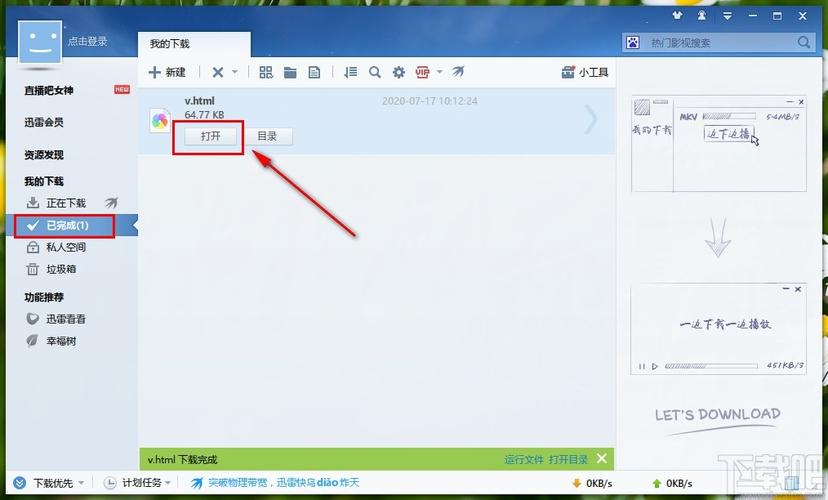
Task: Select 正在下载 in the sidebar
Action: [66, 203]
